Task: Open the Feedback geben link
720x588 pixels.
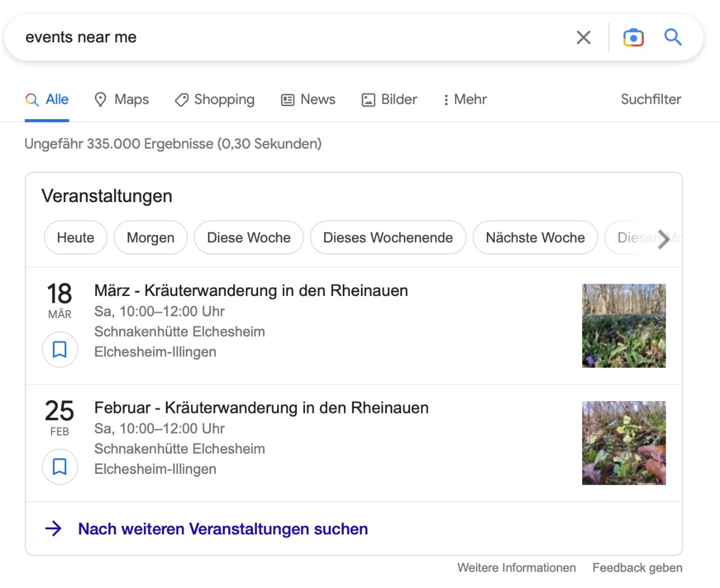Action: coord(637,568)
